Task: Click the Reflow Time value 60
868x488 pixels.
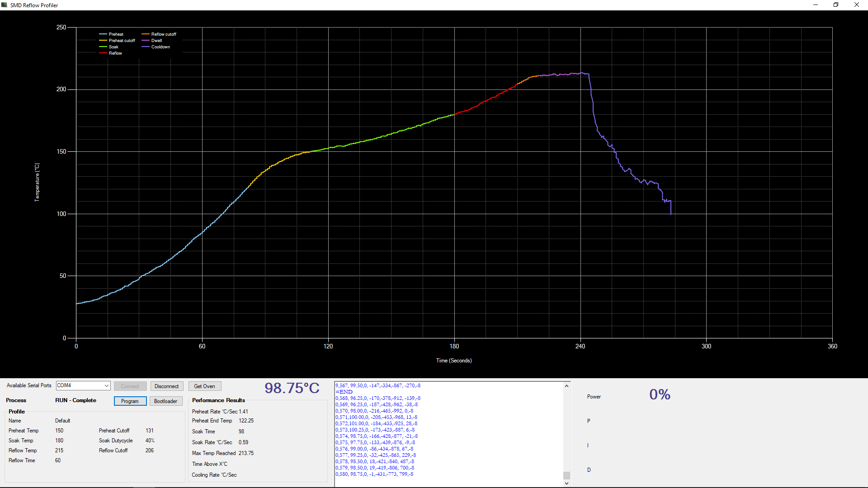Action: click(x=58, y=460)
